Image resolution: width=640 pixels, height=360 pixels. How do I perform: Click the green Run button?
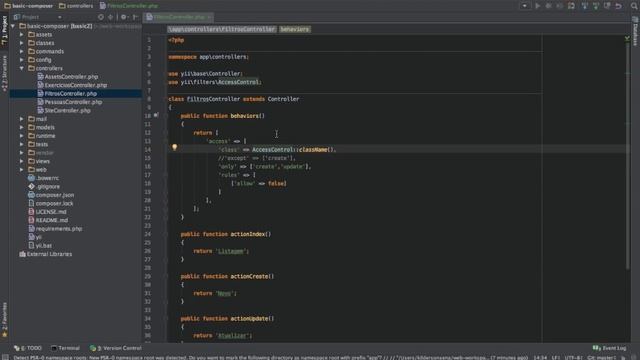pos(538,6)
